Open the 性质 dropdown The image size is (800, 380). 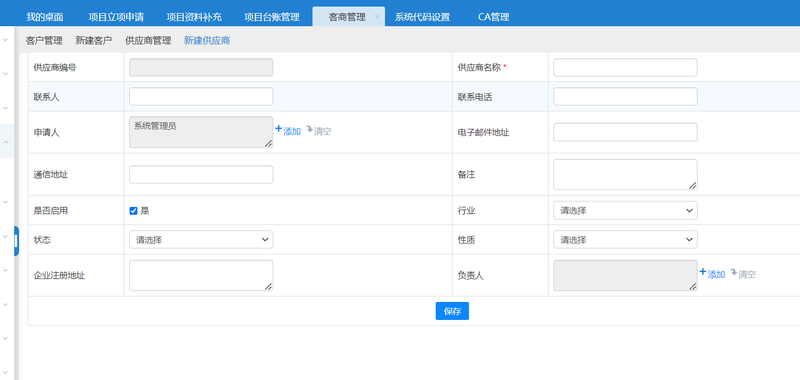coord(625,239)
